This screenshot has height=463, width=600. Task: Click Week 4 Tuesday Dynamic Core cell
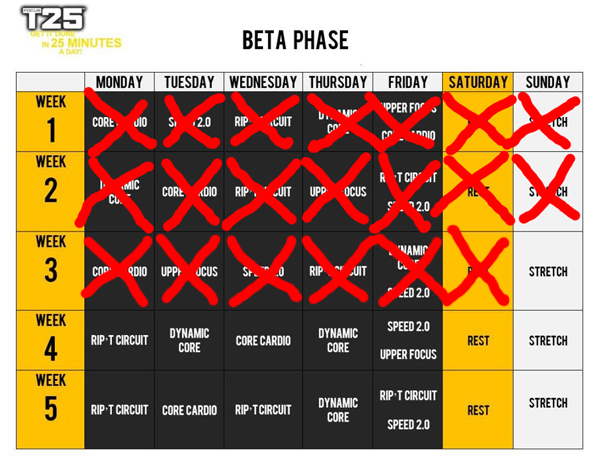pos(189,340)
